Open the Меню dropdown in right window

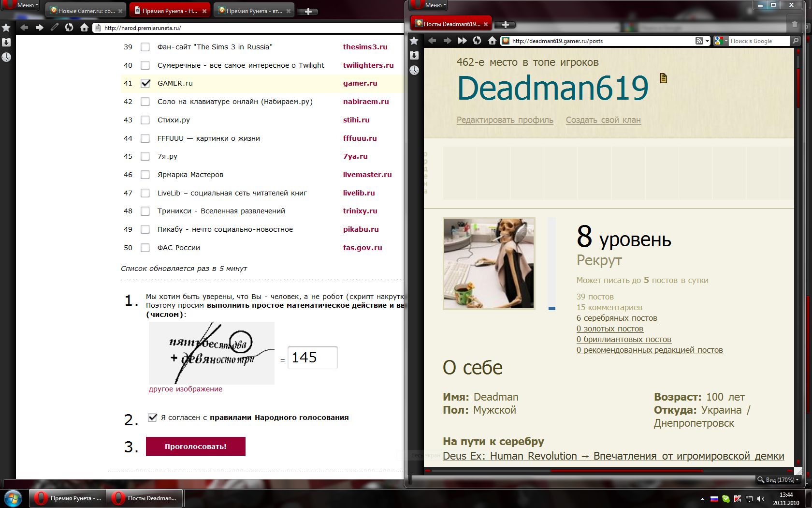(x=429, y=5)
